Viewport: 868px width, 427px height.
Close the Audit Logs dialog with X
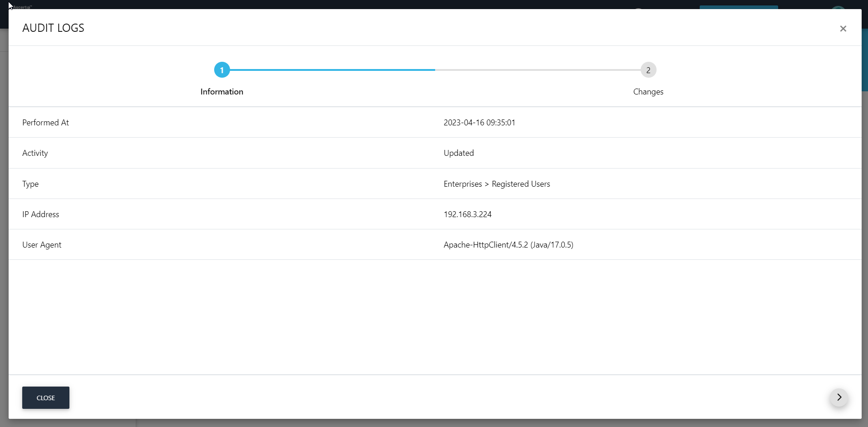(843, 29)
